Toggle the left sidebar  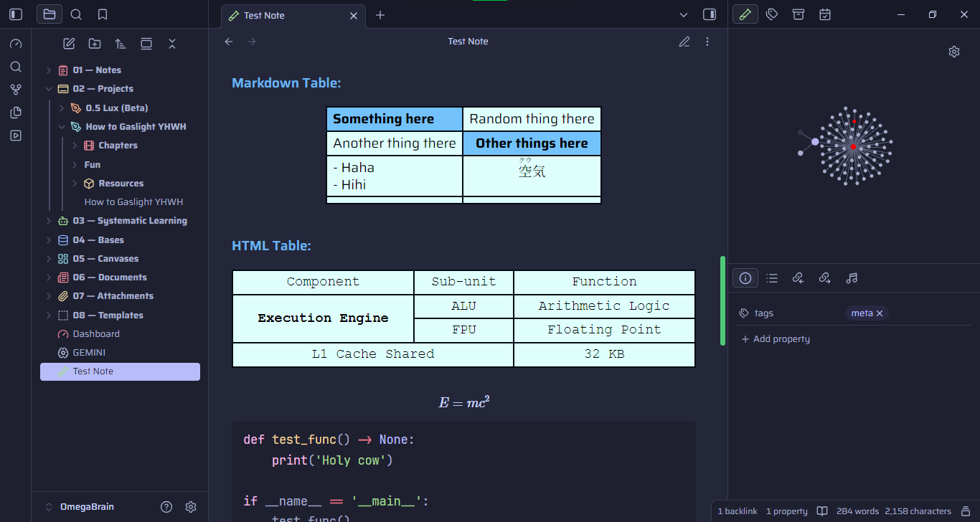[x=16, y=14]
